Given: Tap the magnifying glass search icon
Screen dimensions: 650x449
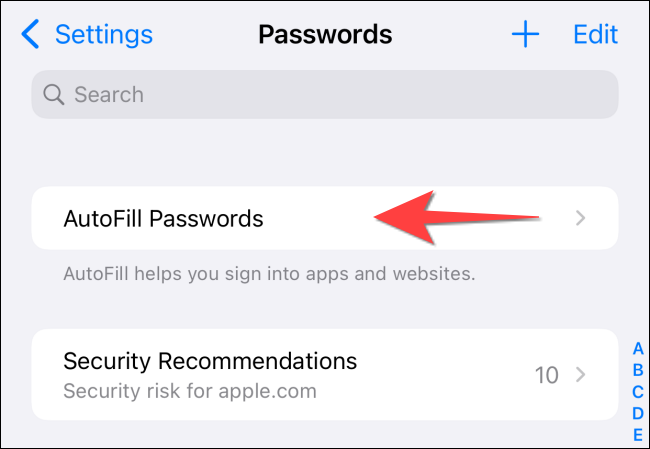Looking at the screenshot, I should [53, 95].
